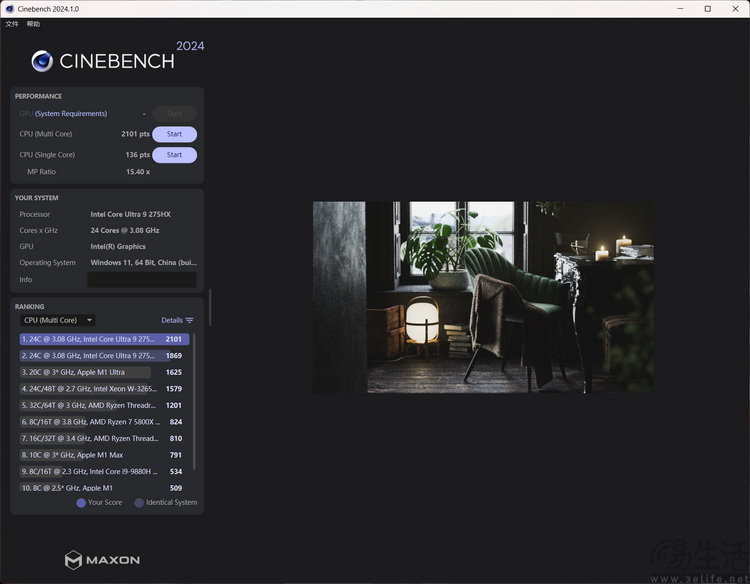Click the Details filter icon
Image resolution: width=750 pixels, height=584 pixels.
pos(189,320)
